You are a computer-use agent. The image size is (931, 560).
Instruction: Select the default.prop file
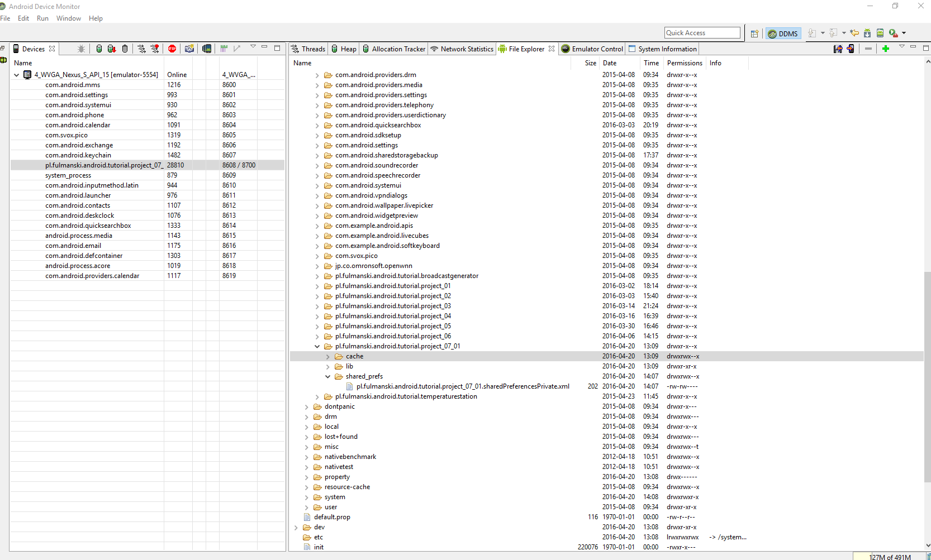click(332, 517)
